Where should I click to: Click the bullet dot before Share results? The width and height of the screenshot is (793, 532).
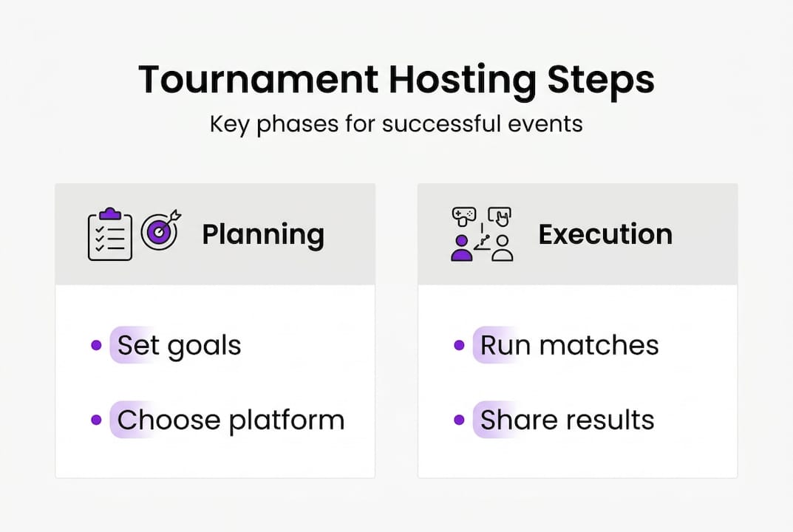tap(459, 420)
